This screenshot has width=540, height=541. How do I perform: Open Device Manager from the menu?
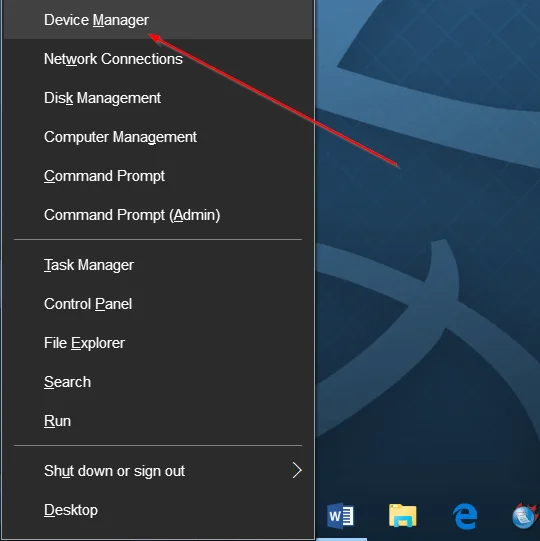point(158,20)
